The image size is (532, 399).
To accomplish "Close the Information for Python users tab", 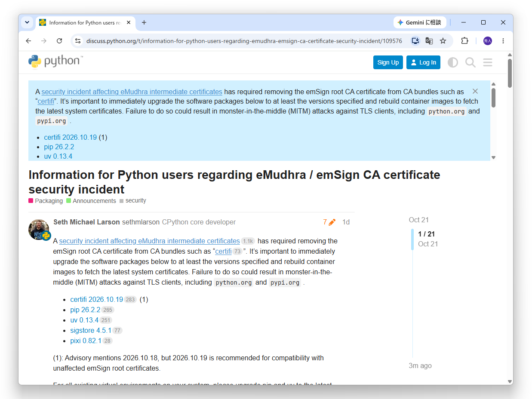I will pos(129,22).
